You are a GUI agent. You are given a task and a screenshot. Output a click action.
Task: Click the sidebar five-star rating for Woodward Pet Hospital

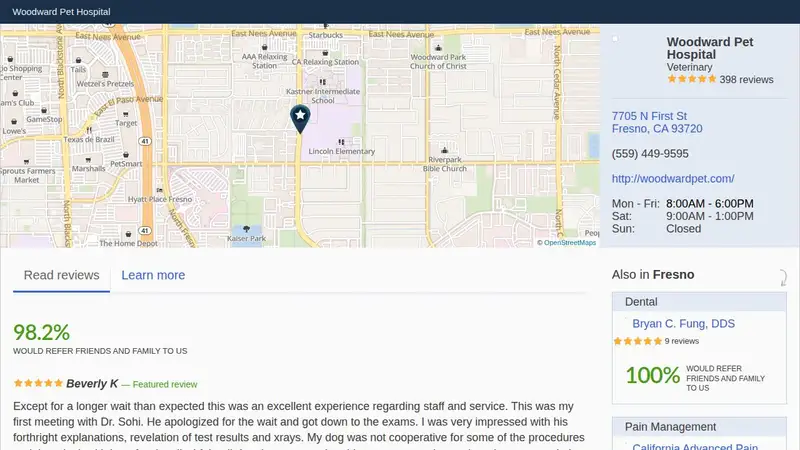click(692, 79)
